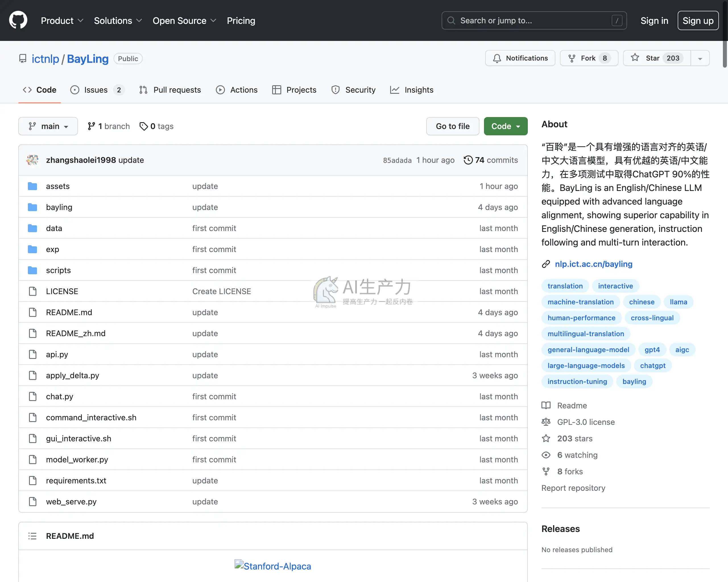Click the api.py file icon
The height and width of the screenshot is (582, 728).
32,354
